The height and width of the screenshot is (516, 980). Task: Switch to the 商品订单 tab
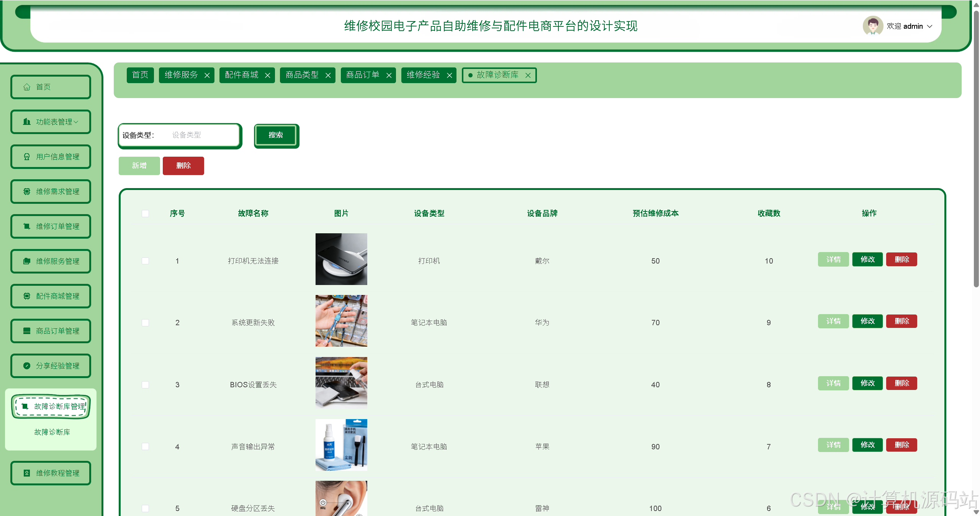pos(363,75)
